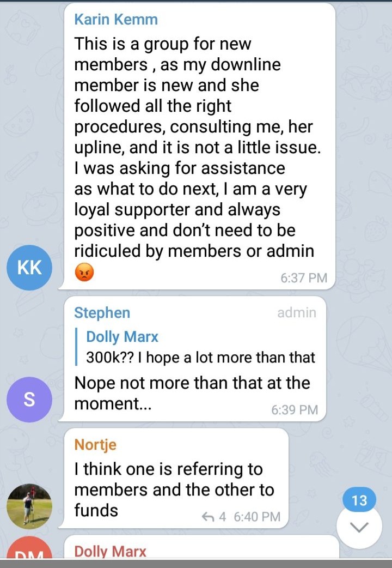Open Stephen's purple S avatar
Viewport: 392px width, 568px height.
coord(30,400)
